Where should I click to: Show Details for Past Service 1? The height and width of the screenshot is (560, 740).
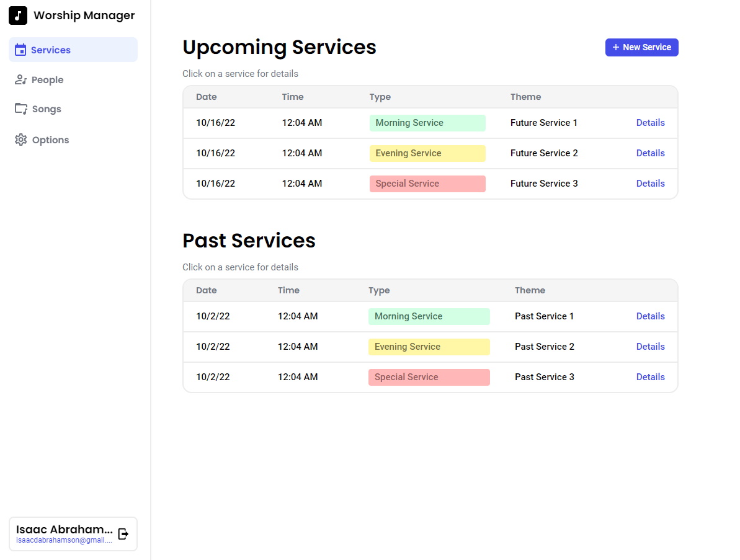tap(650, 316)
